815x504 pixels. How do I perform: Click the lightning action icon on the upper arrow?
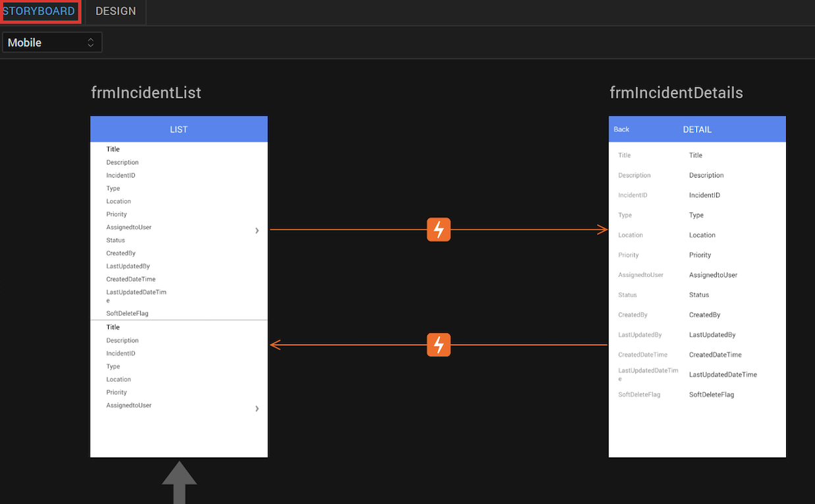coord(438,230)
